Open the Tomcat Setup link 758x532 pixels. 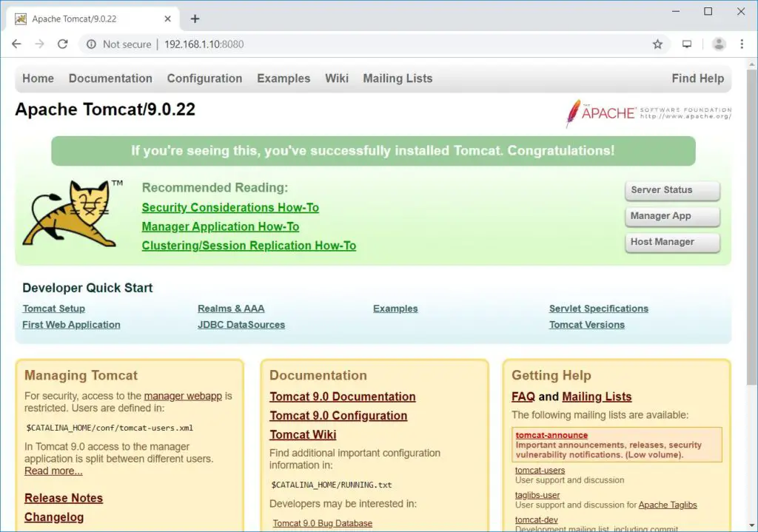coord(53,309)
